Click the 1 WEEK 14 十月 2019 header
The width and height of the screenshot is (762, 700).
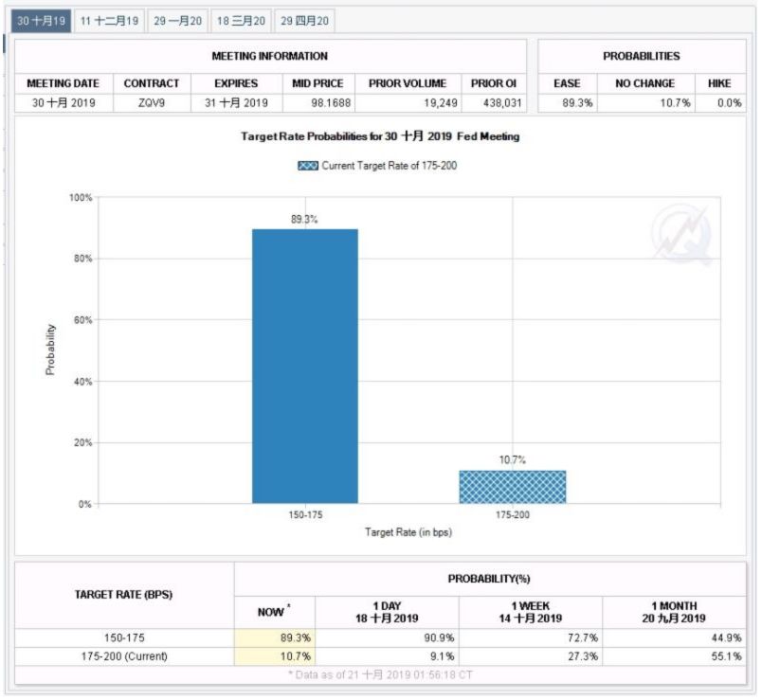530,612
